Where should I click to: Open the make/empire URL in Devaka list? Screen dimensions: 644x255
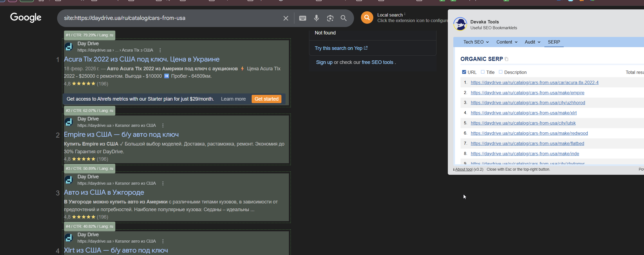527,93
